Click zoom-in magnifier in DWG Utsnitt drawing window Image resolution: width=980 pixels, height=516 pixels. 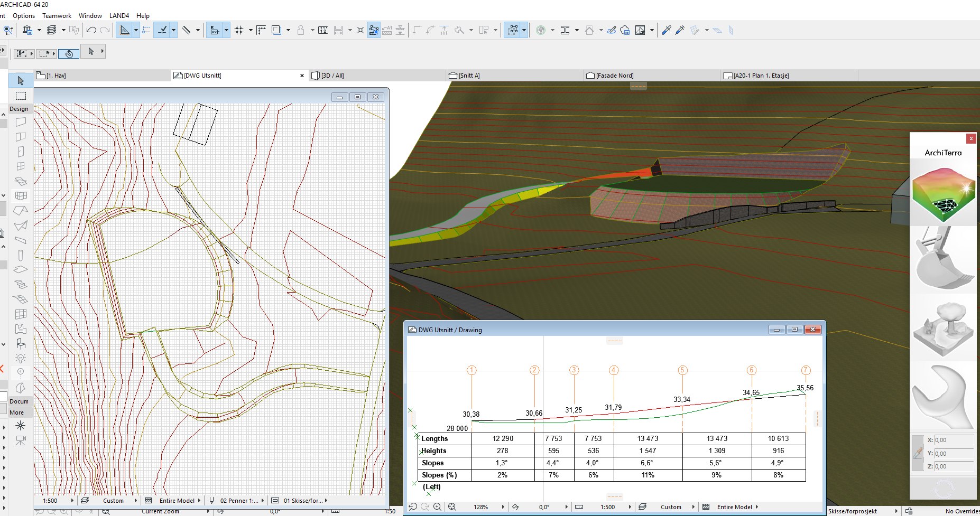tap(437, 506)
